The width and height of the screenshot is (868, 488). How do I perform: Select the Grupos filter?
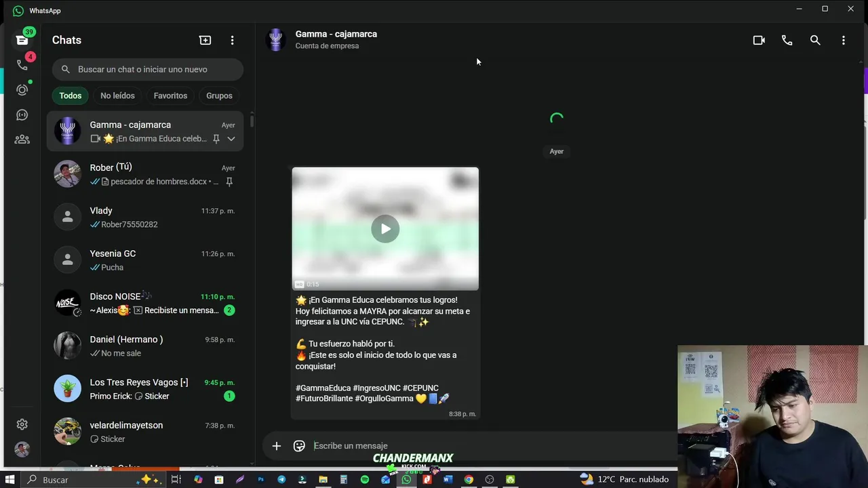tap(219, 96)
